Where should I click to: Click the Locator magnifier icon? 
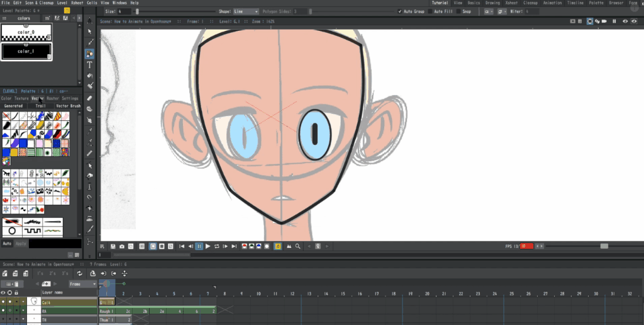click(x=297, y=246)
